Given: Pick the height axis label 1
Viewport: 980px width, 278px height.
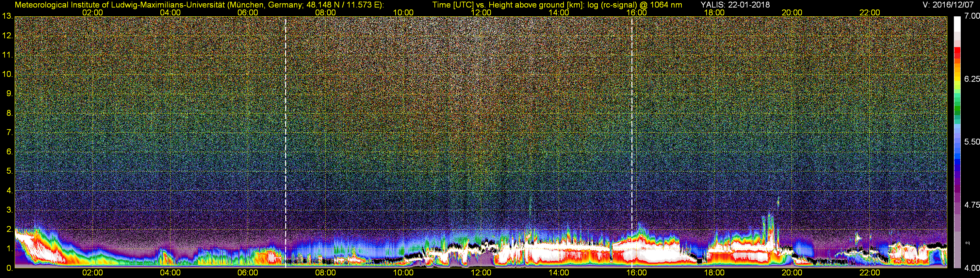Looking at the screenshot, I should coord(9,249).
